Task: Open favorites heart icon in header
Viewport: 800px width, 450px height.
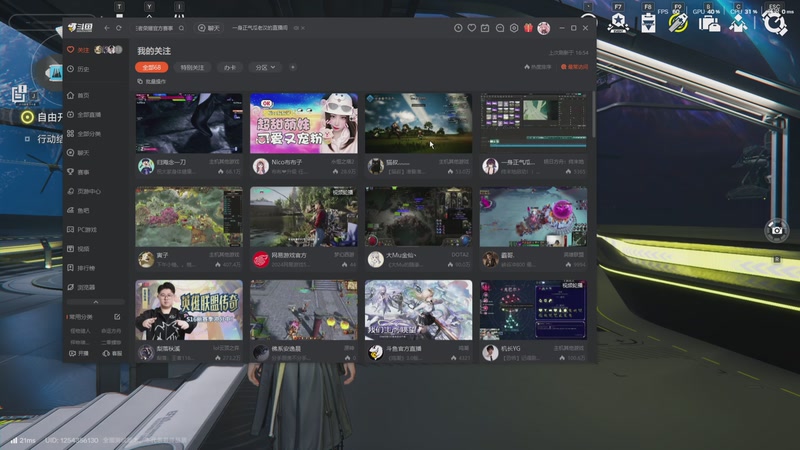Action: pyautogui.click(x=472, y=28)
